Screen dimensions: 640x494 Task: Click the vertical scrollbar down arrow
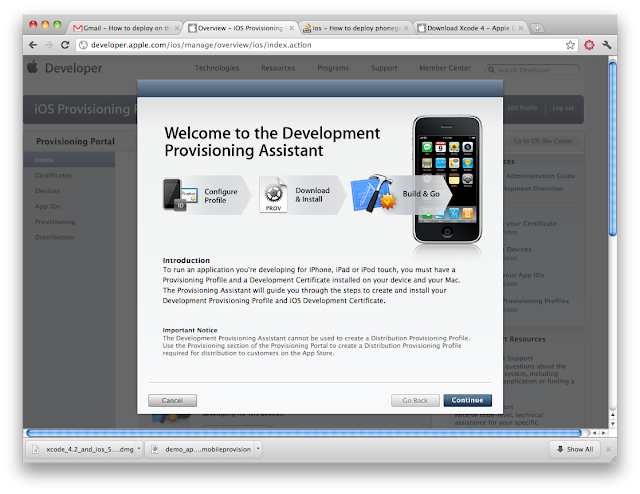pyautogui.click(x=612, y=424)
